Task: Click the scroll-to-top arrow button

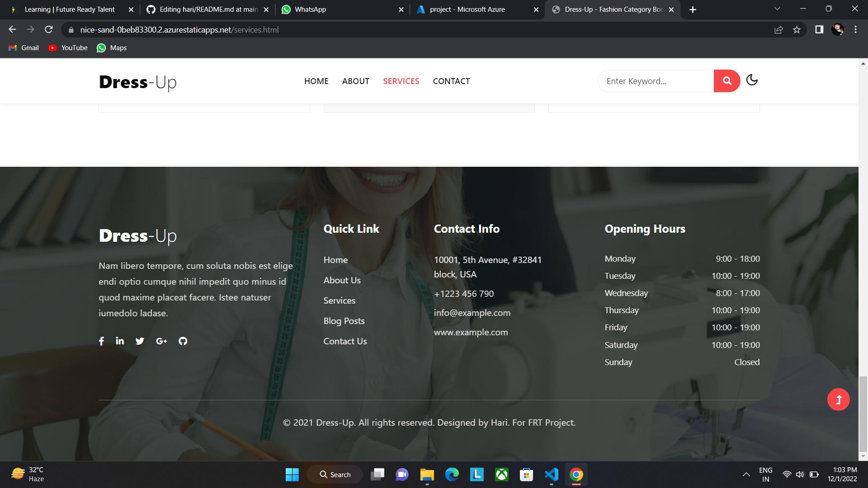Action: pos(839,399)
